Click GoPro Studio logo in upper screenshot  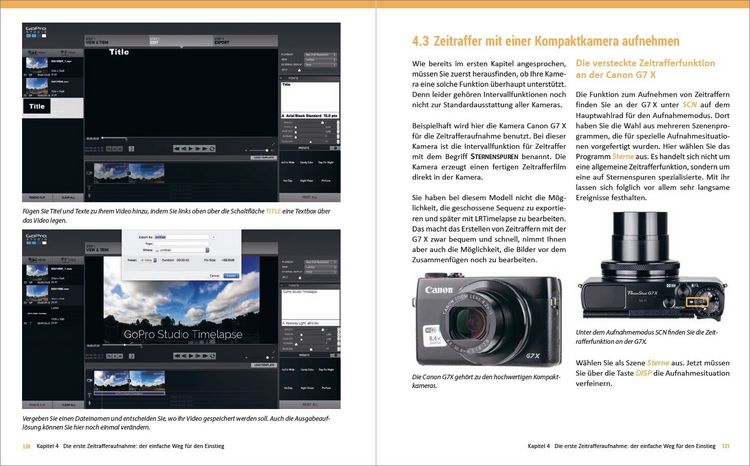pyautogui.click(x=36, y=32)
